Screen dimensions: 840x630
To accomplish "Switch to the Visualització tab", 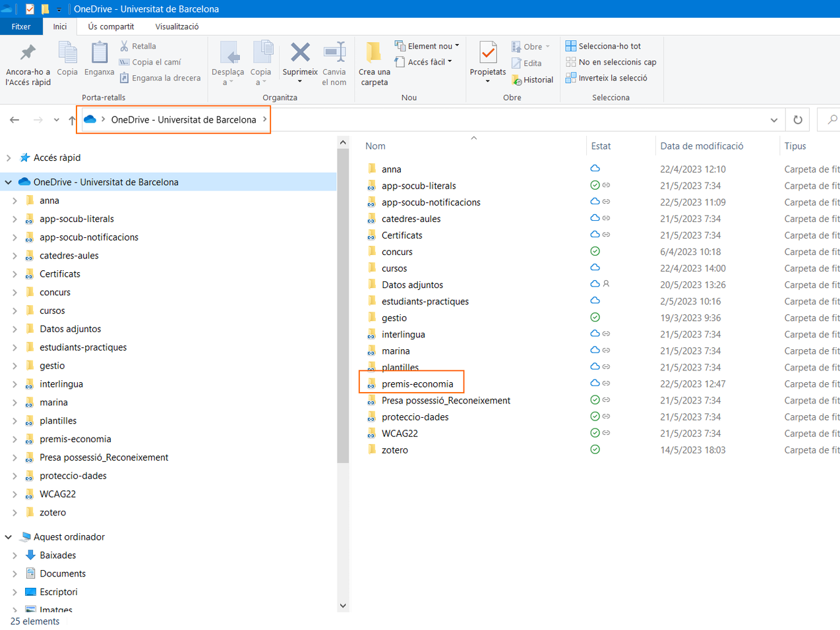I will [x=177, y=26].
